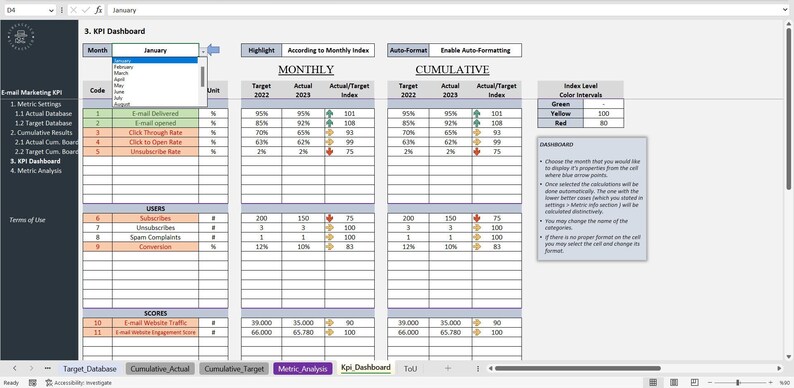The height and width of the screenshot is (388, 794).
Task: Click the Insert Function fx icon
Action: [x=99, y=10]
